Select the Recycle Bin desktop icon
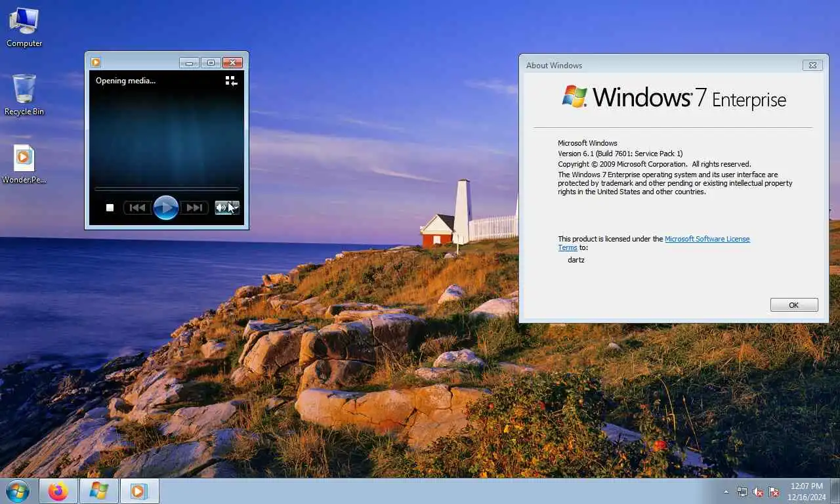Image resolution: width=840 pixels, height=504 pixels. click(24, 95)
